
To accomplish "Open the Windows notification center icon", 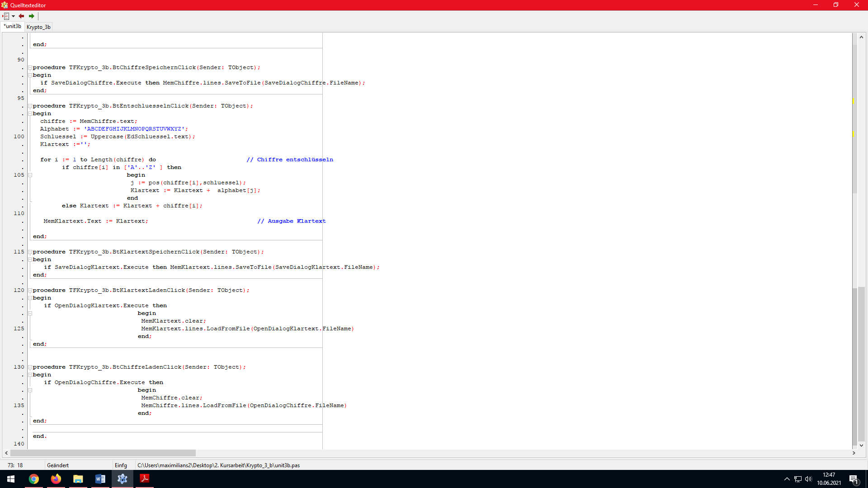I will pyautogui.click(x=854, y=479).
